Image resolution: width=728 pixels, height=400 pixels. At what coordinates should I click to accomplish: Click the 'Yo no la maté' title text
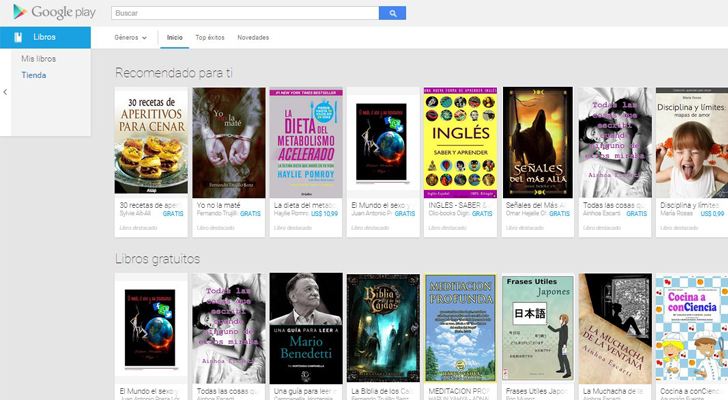pyautogui.click(x=218, y=205)
